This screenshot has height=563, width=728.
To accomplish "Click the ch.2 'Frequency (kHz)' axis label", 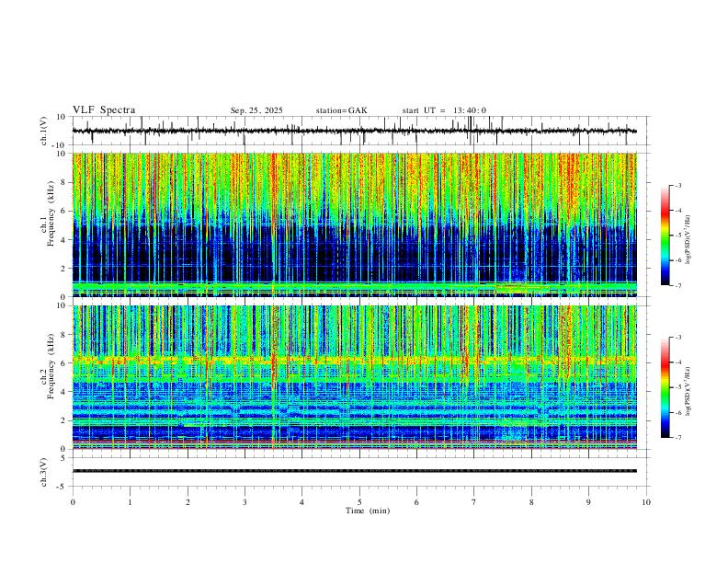I will pos(51,365).
